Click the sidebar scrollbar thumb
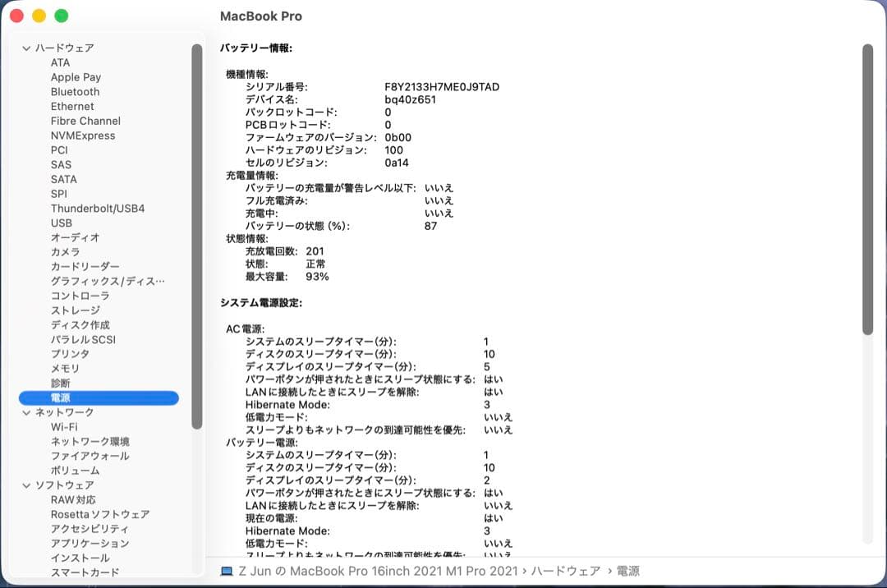Screen dimensions: 887x588 (197, 237)
